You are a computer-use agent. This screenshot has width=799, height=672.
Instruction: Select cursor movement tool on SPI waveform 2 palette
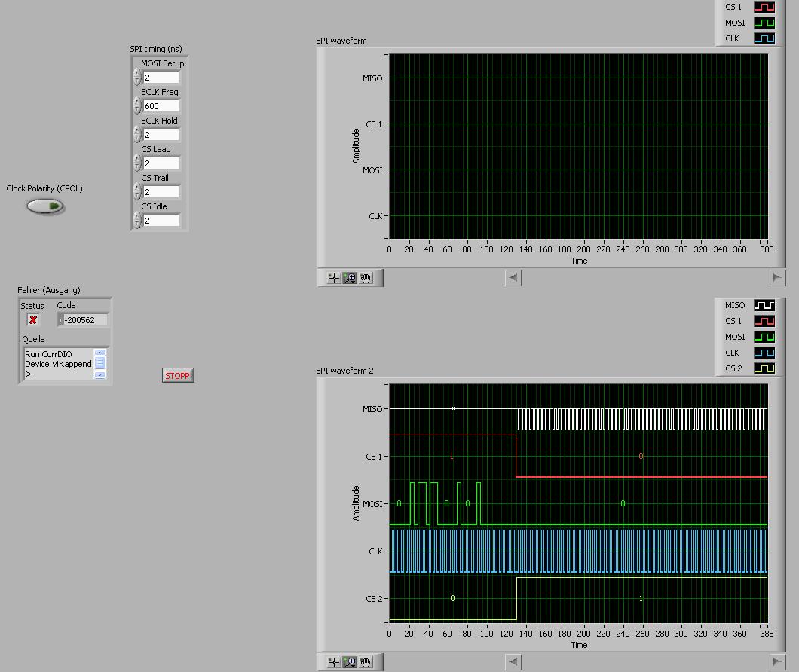(x=334, y=661)
